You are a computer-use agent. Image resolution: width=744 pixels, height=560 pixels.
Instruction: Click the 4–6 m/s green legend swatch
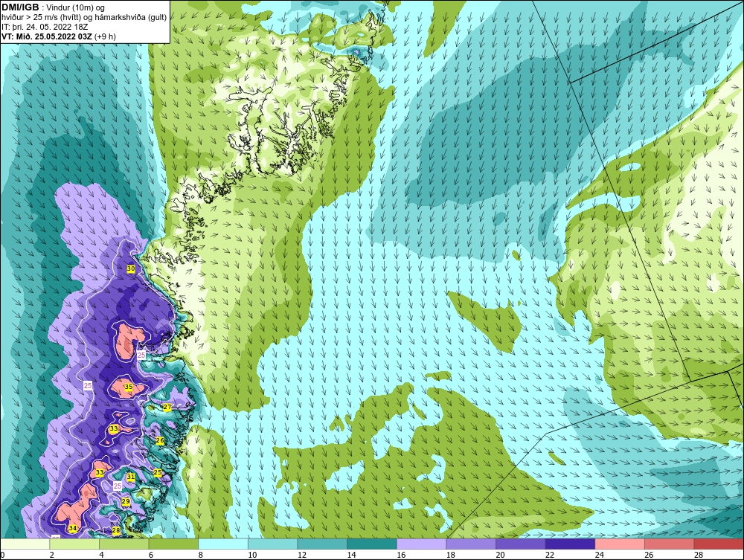pos(124,544)
